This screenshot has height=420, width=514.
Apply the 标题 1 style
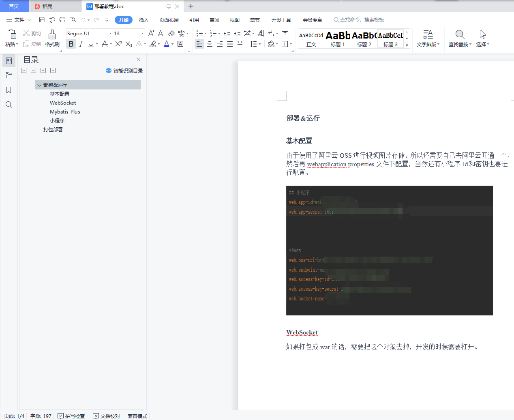(x=338, y=39)
